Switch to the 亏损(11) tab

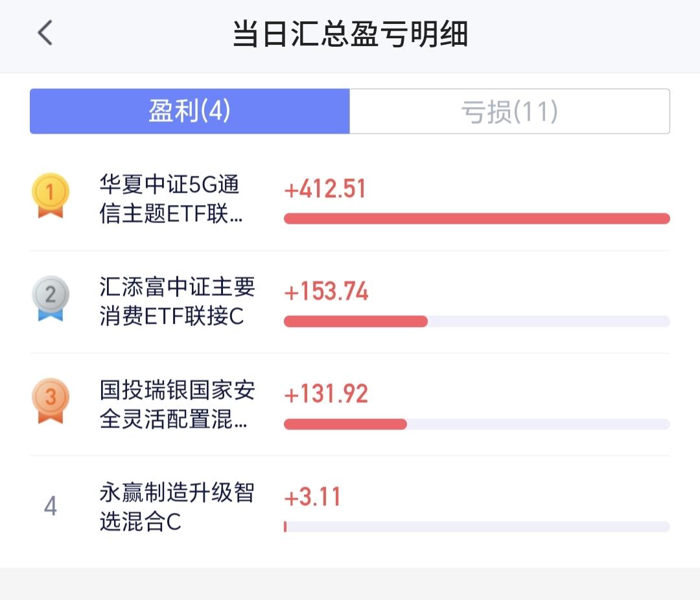509,112
